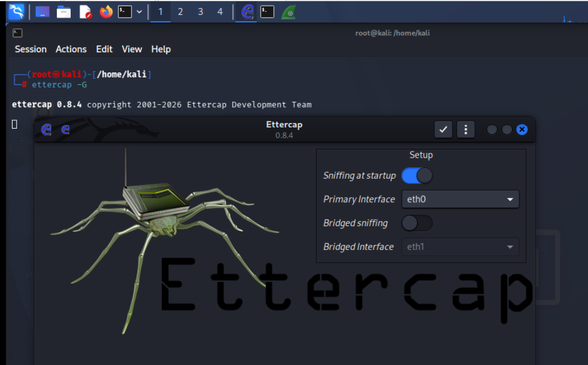588x365 pixels.
Task: Click the terminal cursor block
Action: [x=15, y=124]
